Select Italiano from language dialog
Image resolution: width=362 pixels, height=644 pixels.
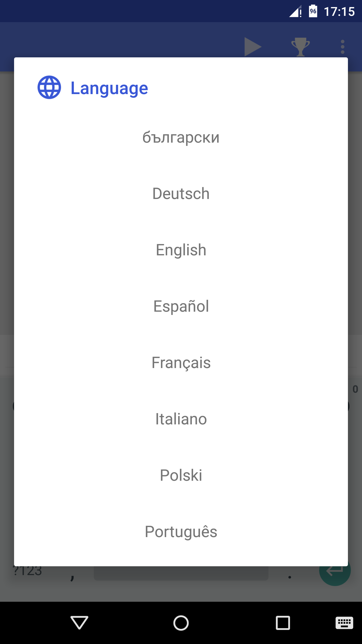point(181,419)
